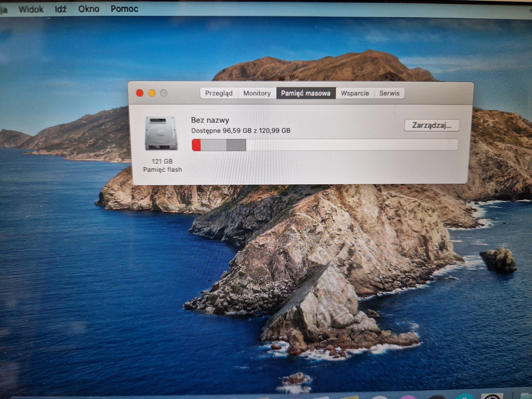
Task: Select the Pamięć masowa tab
Action: 306,93
